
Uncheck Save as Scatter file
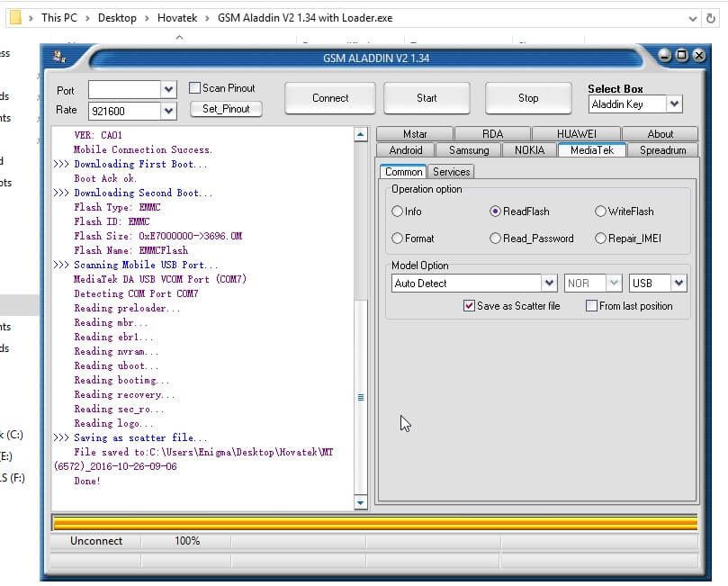[469, 305]
